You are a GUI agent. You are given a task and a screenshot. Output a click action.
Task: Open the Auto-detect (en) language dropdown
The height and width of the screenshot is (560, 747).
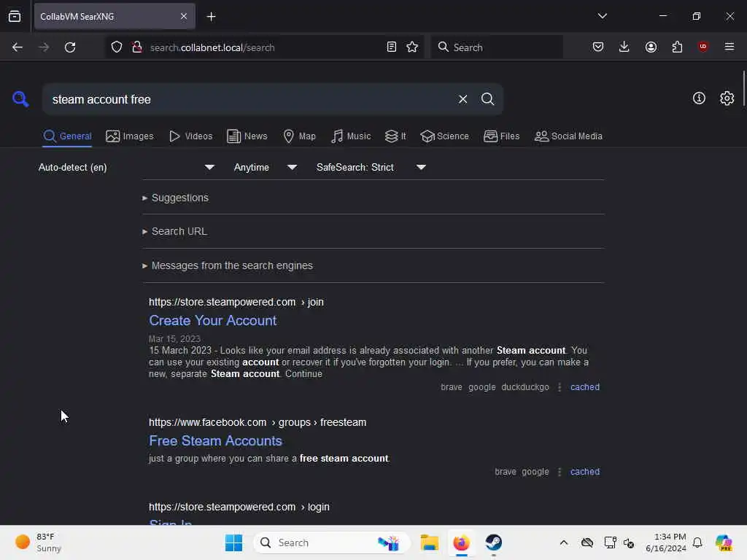tap(126, 167)
